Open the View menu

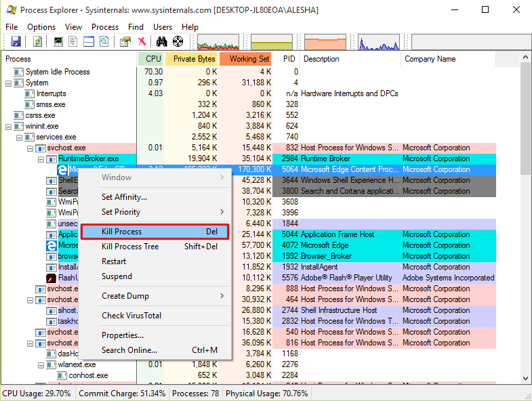click(x=73, y=27)
